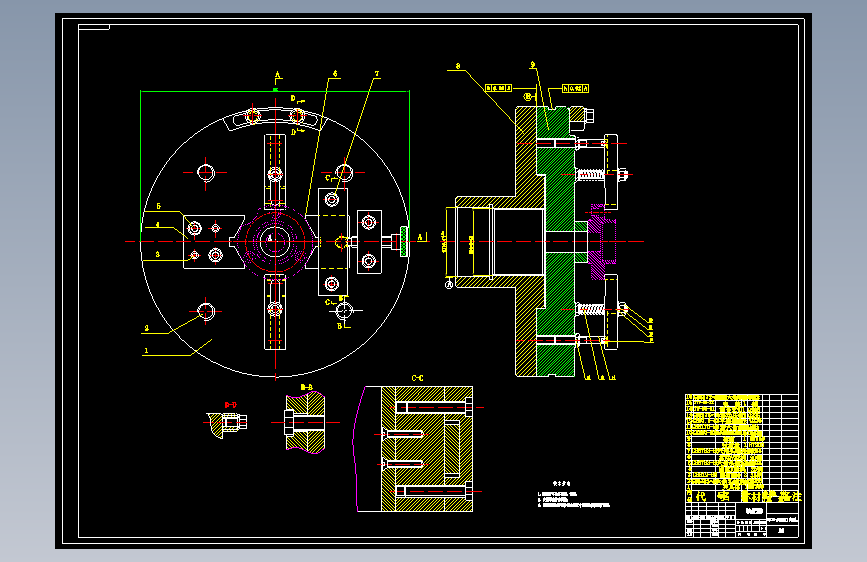Select part balloon number 2

(x=147, y=328)
